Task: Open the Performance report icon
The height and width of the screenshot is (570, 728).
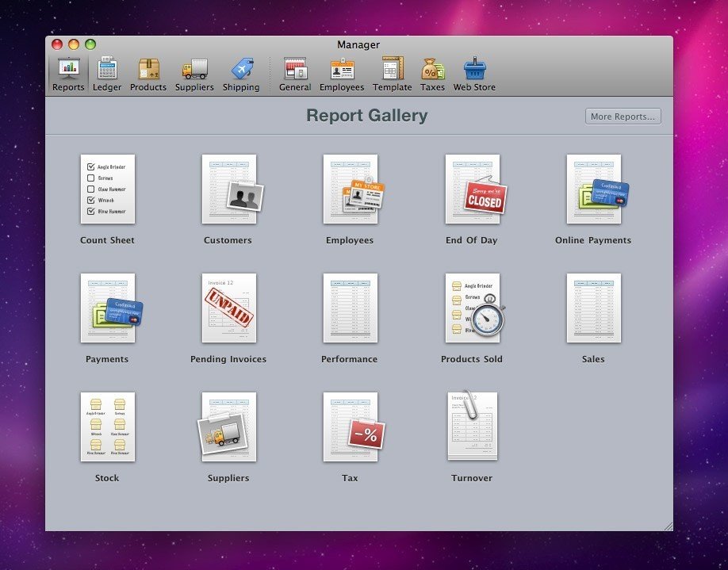Action: [x=351, y=308]
